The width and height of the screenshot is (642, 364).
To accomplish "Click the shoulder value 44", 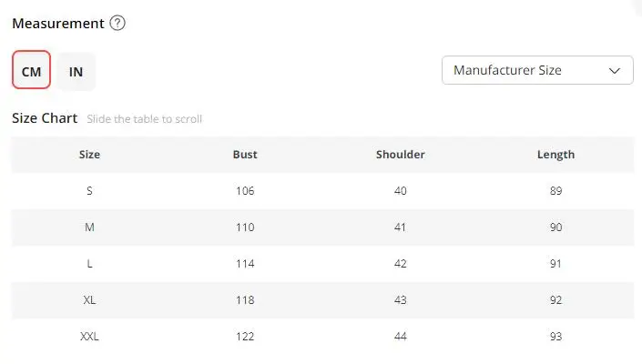I will tap(401, 337).
